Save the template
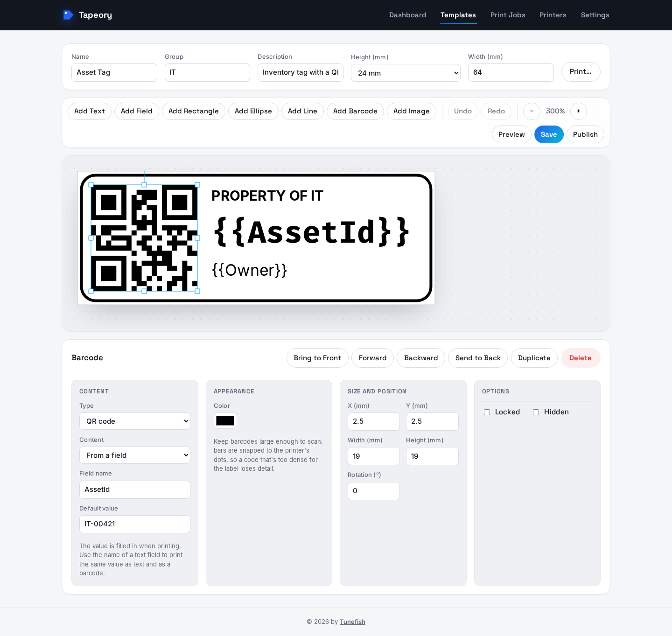This screenshot has width=672, height=636. (549, 134)
